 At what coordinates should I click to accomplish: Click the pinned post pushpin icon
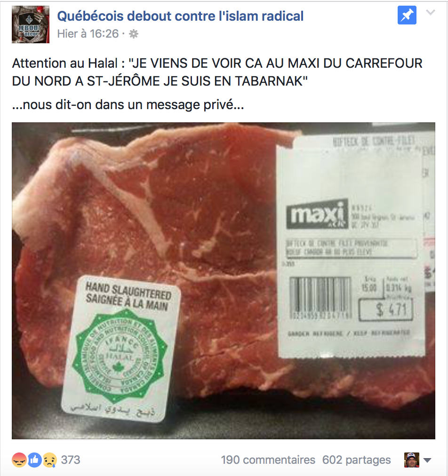407,15
